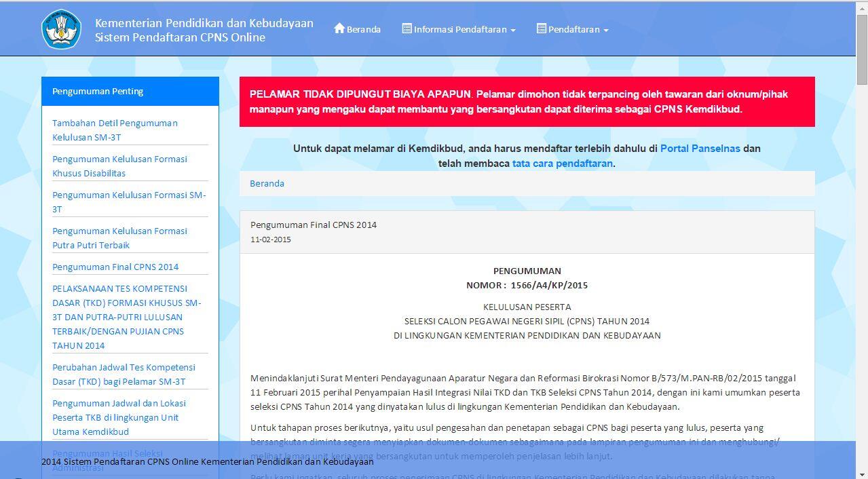Select the date text 11-02-2015
Image resolution: width=868 pixels, height=479 pixels.
tap(271, 240)
